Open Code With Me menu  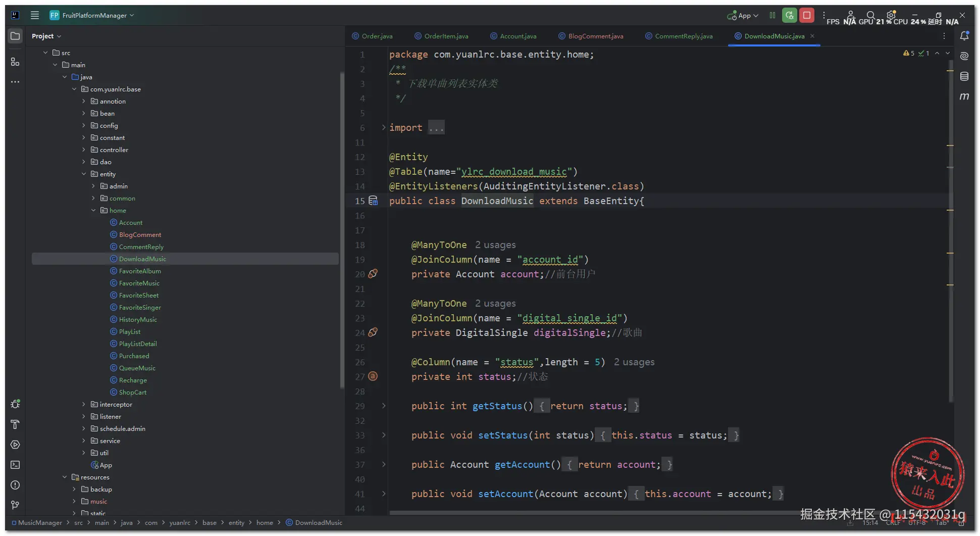pyautogui.click(x=851, y=15)
